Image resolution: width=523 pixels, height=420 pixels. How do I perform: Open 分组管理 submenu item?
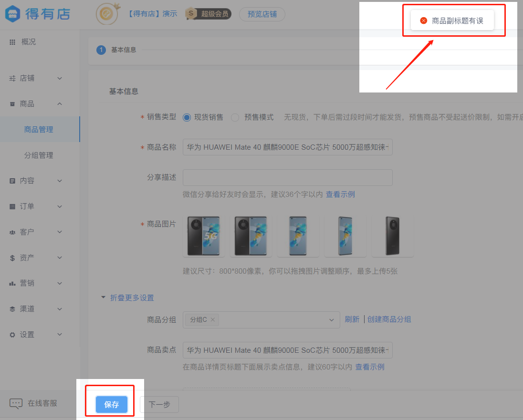pyautogui.click(x=39, y=155)
